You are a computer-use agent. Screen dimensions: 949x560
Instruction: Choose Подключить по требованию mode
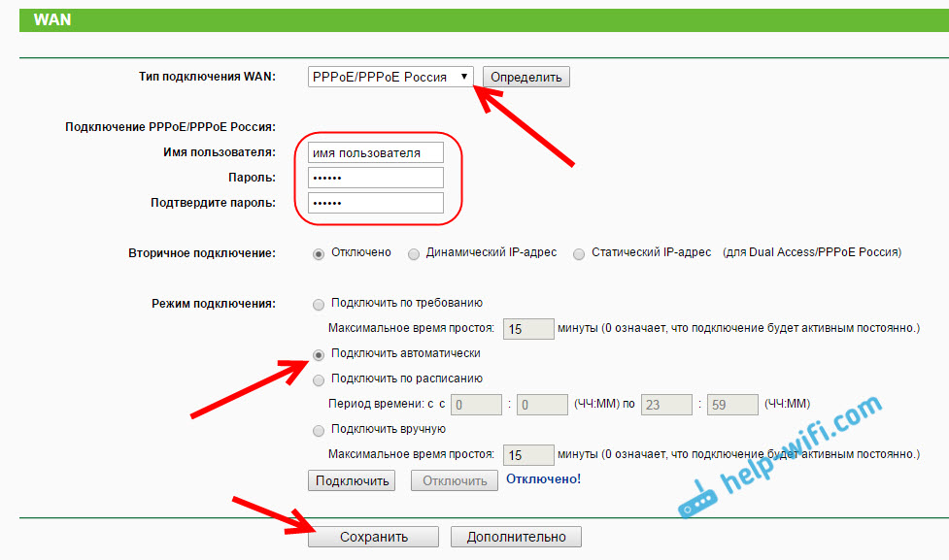319,304
